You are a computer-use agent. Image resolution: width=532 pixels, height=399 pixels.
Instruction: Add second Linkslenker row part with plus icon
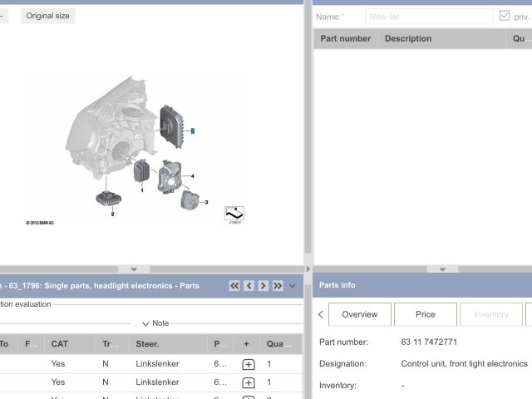click(248, 382)
